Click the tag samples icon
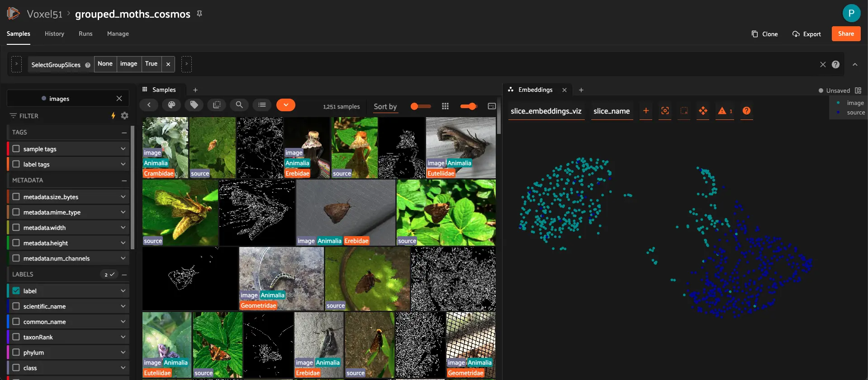 (194, 105)
